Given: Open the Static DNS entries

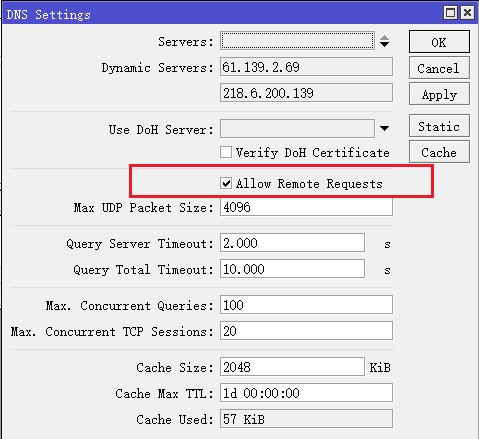Looking at the screenshot, I should pos(439,126).
